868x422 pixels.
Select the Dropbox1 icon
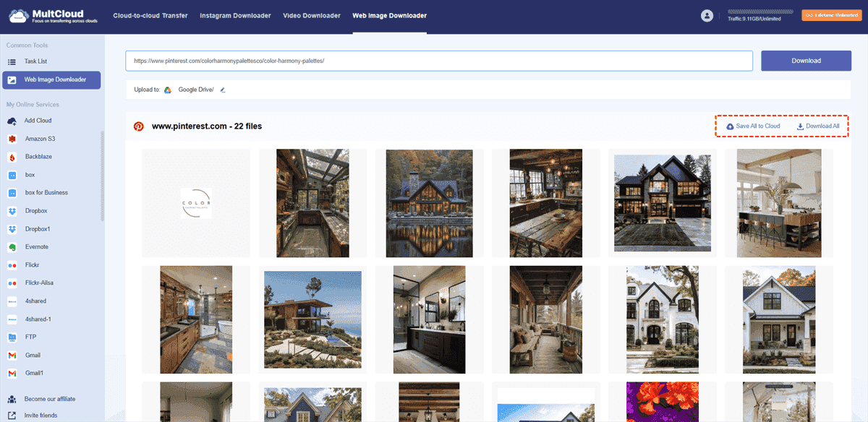pos(12,229)
